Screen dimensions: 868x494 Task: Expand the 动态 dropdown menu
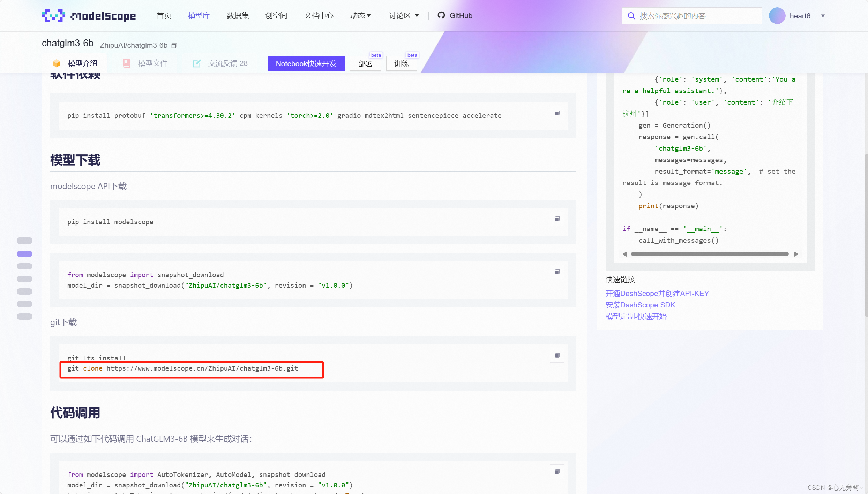(360, 16)
